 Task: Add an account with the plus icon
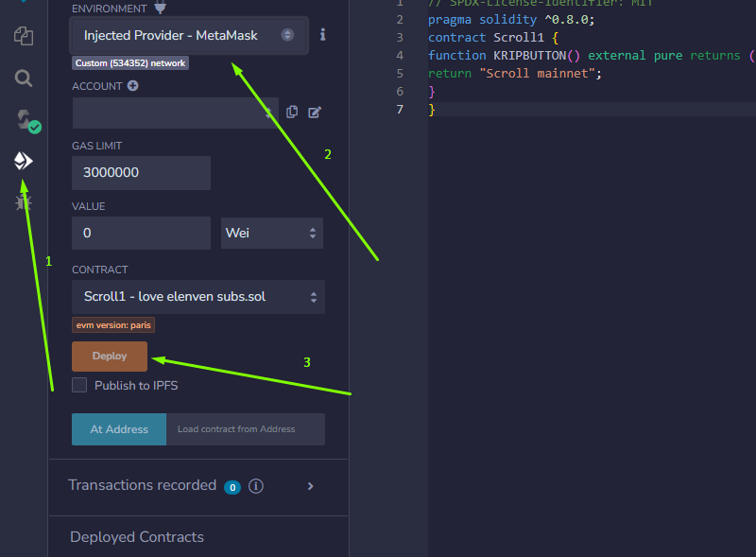pos(133,86)
